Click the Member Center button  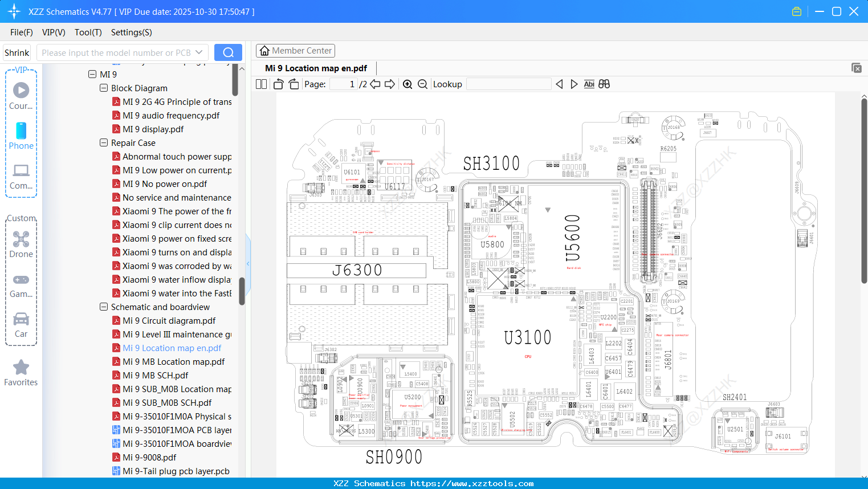295,50
